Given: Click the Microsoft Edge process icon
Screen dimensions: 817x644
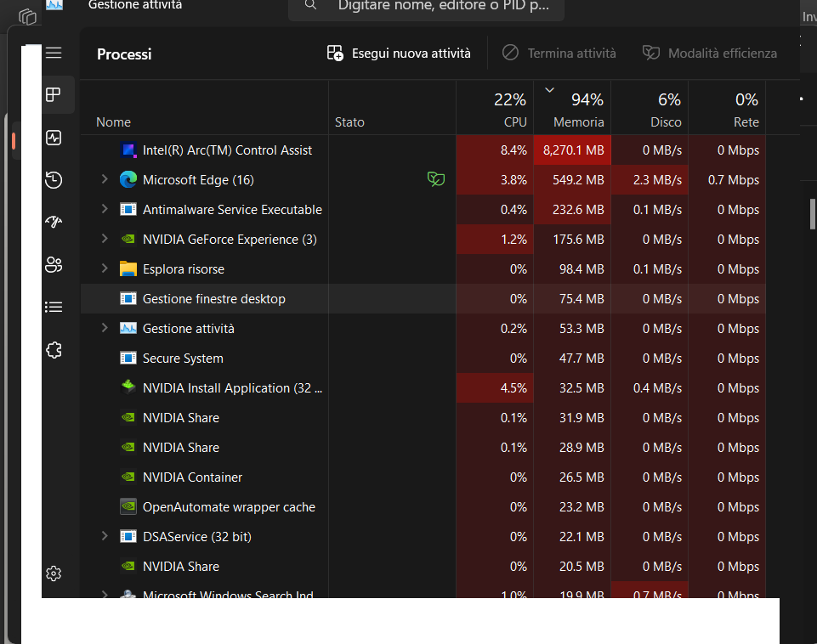Looking at the screenshot, I should tap(128, 179).
